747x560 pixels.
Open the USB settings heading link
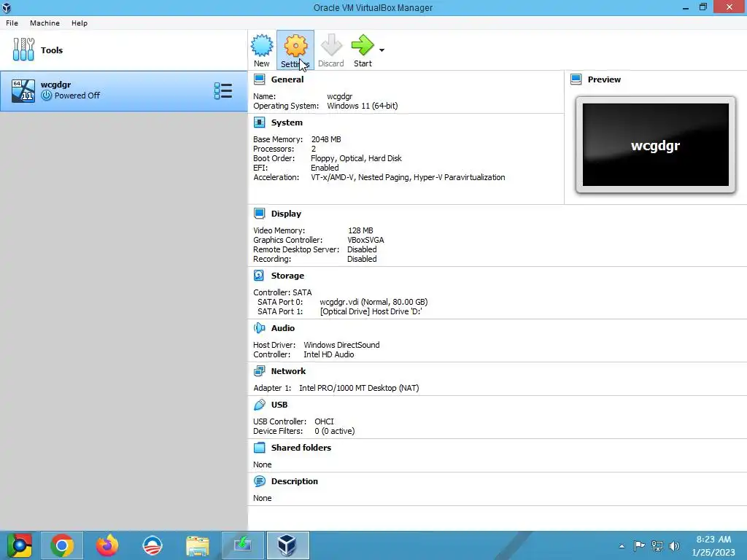[279, 404]
